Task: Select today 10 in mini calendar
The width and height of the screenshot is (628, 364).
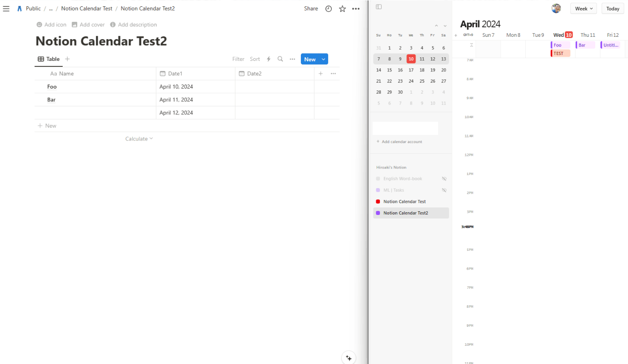Action: [411, 59]
